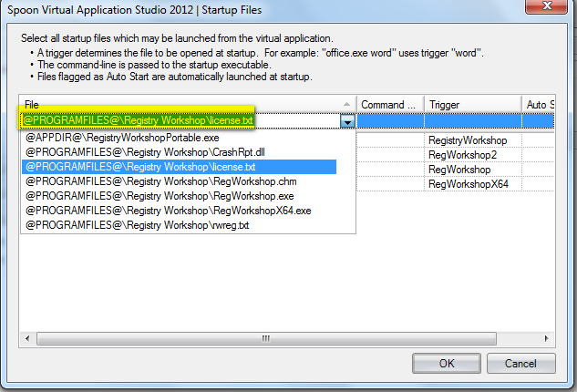Open the File combo box dropdown arrow
The width and height of the screenshot is (577, 392).
coord(347,121)
